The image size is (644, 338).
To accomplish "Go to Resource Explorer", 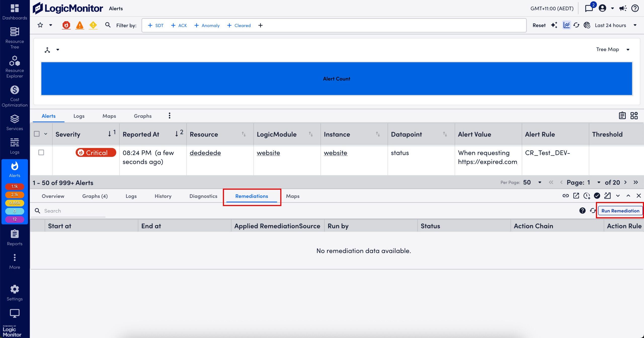I will [x=15, y=67].
